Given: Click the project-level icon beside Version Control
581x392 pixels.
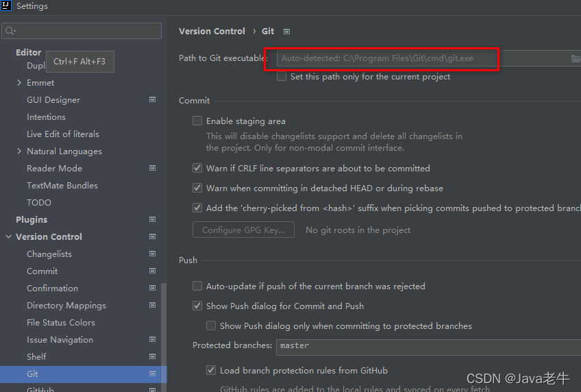Looking at the screenshot, I should tap(152, 236).
